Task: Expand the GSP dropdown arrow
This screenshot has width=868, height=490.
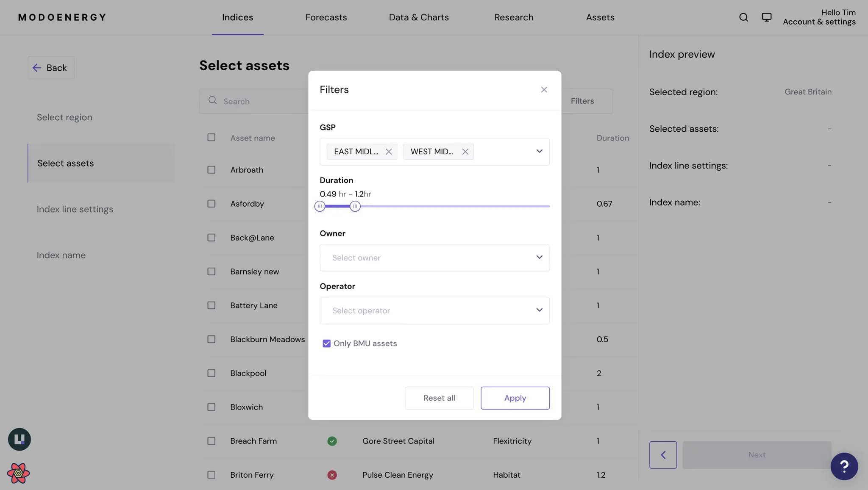Action: 539,152
